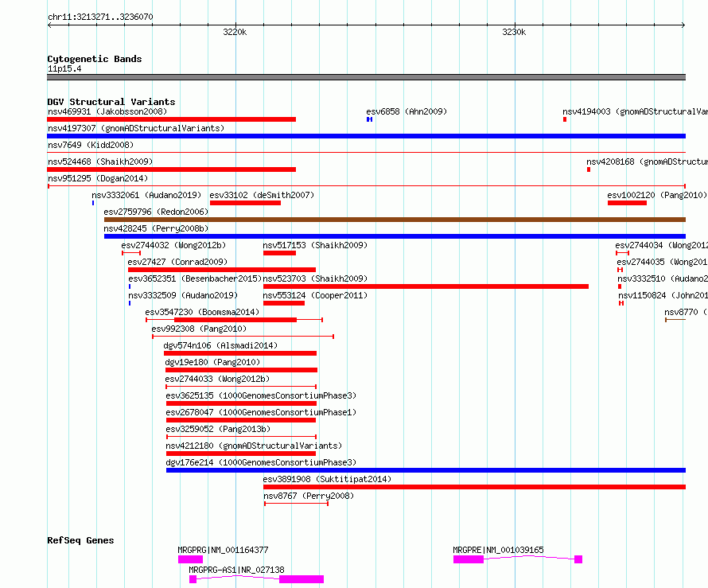Click the esv3547230 (Boomsma2014) label

tap(202, 312)
